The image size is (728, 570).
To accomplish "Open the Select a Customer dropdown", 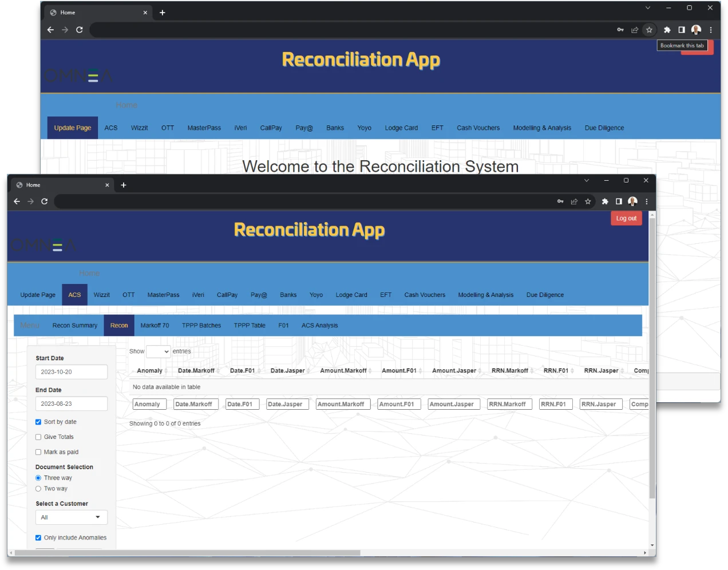I will point(72,517).
